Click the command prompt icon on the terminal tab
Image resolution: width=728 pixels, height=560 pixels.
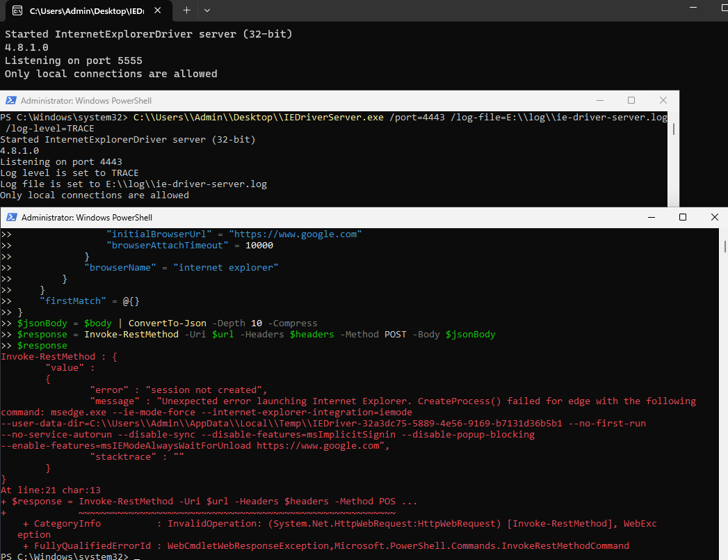click(x=17, y=11)
